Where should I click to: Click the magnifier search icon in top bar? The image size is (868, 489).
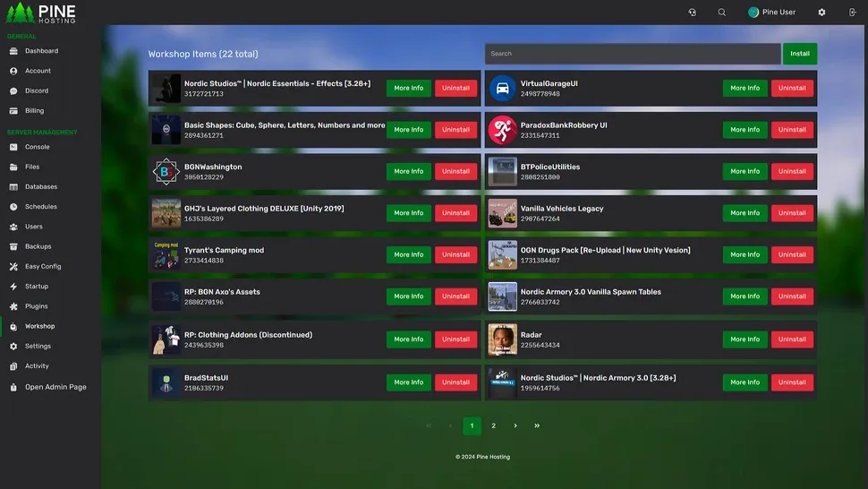click(x=722, y=13)
